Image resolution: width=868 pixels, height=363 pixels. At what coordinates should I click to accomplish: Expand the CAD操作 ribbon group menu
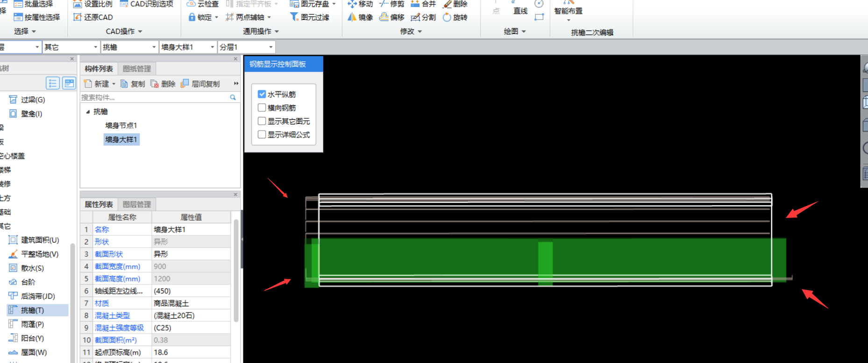pos(124,31)
